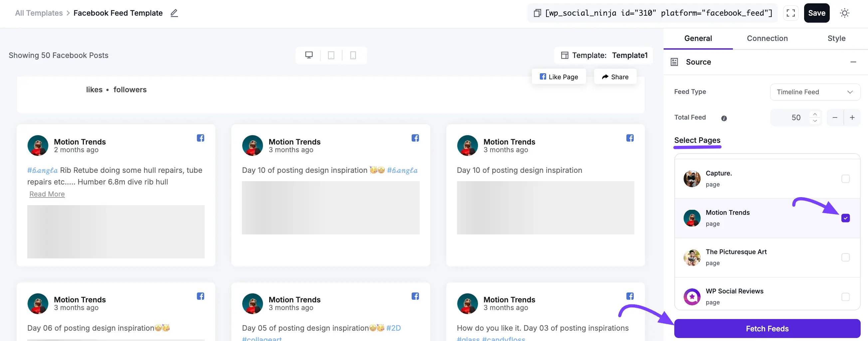Edit the Facebook Feed Template name

point(174,13)
